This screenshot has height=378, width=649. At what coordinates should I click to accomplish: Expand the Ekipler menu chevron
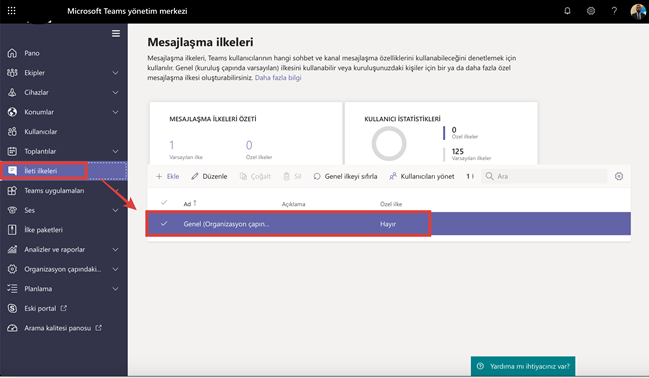(x=115, y=73)
